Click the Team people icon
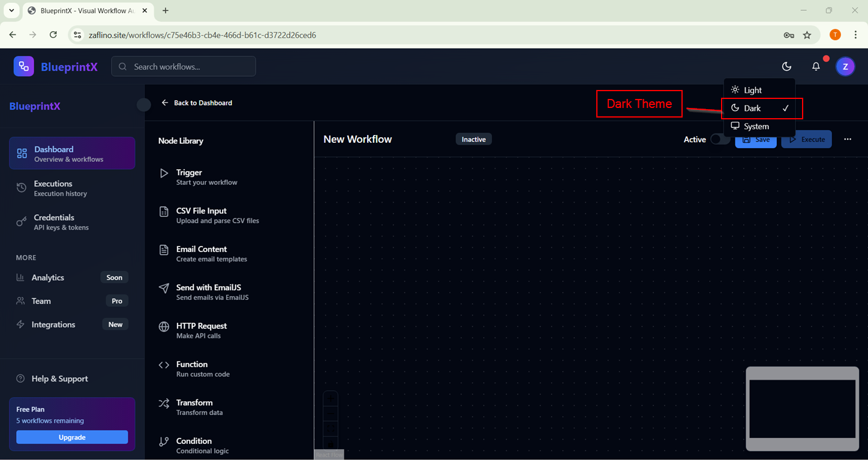Image resolution: width=868 pixels, height=460 pixels. 20,301
